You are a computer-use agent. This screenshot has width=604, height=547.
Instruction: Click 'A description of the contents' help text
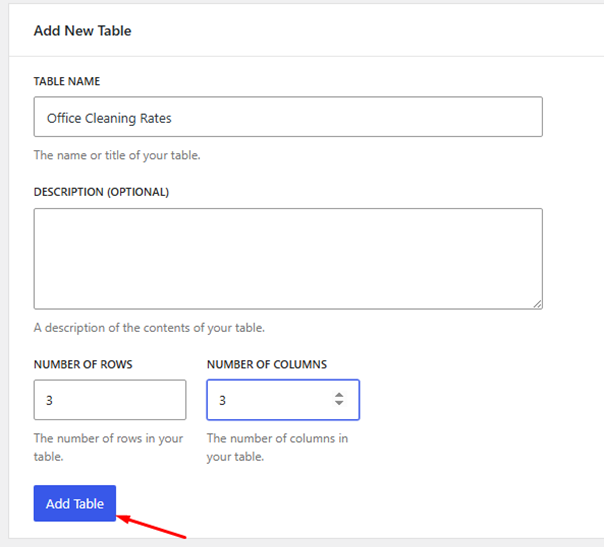click(149, 328)
